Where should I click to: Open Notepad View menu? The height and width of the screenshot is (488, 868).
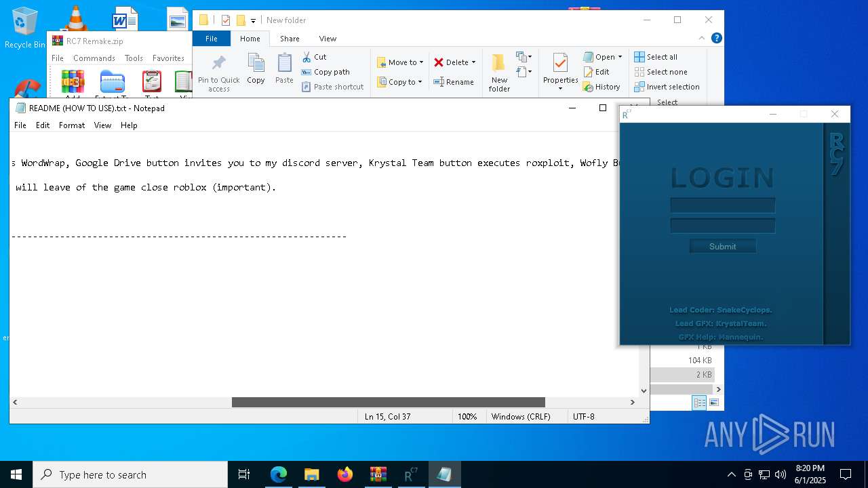tap(102, 125)
